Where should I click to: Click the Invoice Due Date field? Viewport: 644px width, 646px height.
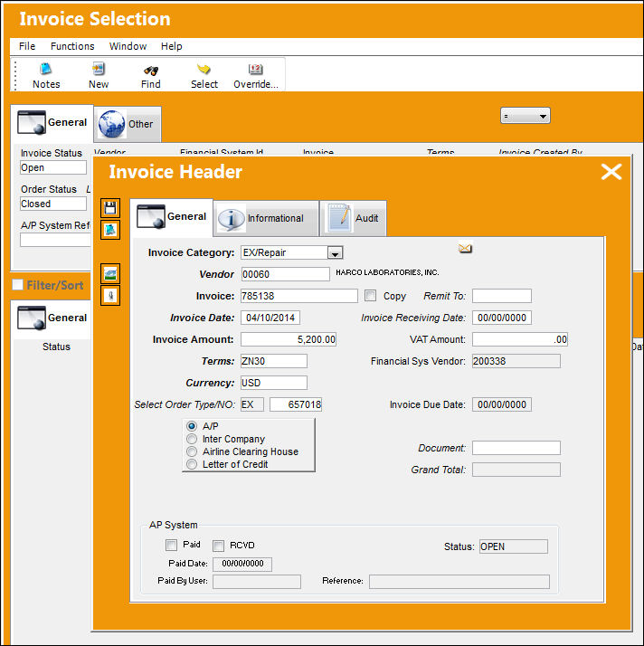pos(502,404)
